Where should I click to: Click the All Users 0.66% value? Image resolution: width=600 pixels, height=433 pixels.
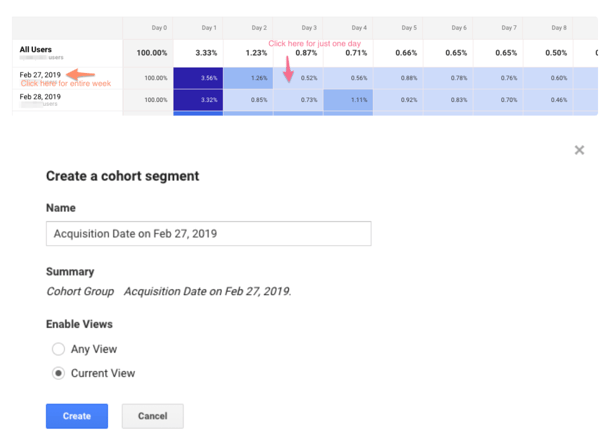[x=406, y=53]
